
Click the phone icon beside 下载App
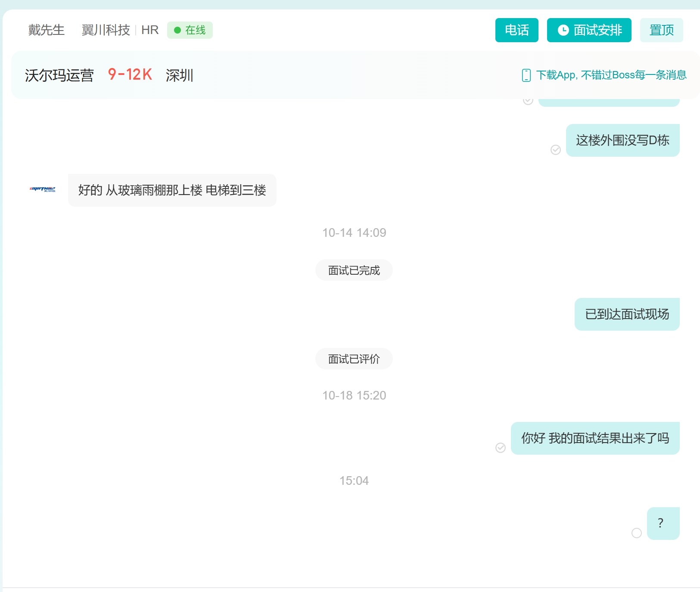point(526,75)
